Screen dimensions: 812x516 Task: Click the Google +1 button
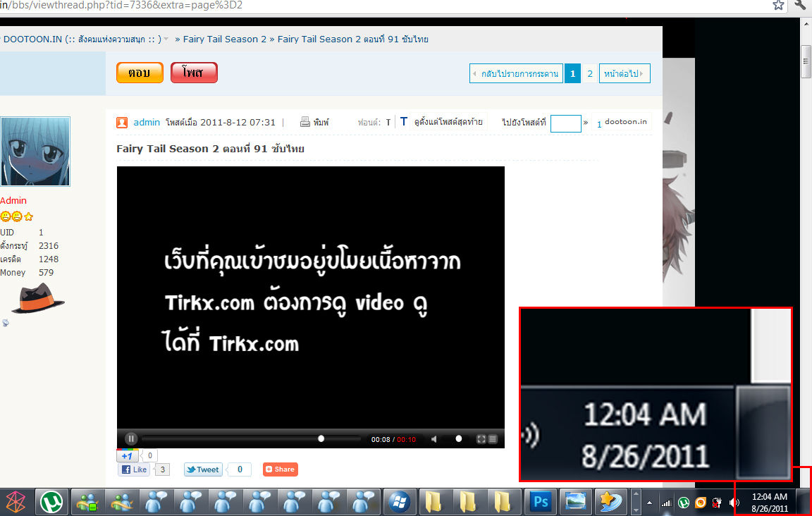coord(128,456)
